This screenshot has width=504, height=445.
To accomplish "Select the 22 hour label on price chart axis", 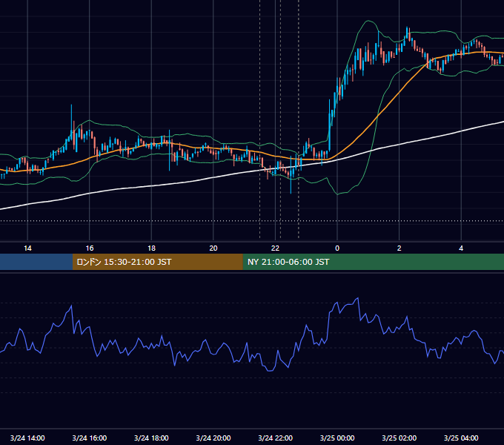I will click(x=275, y=248).
